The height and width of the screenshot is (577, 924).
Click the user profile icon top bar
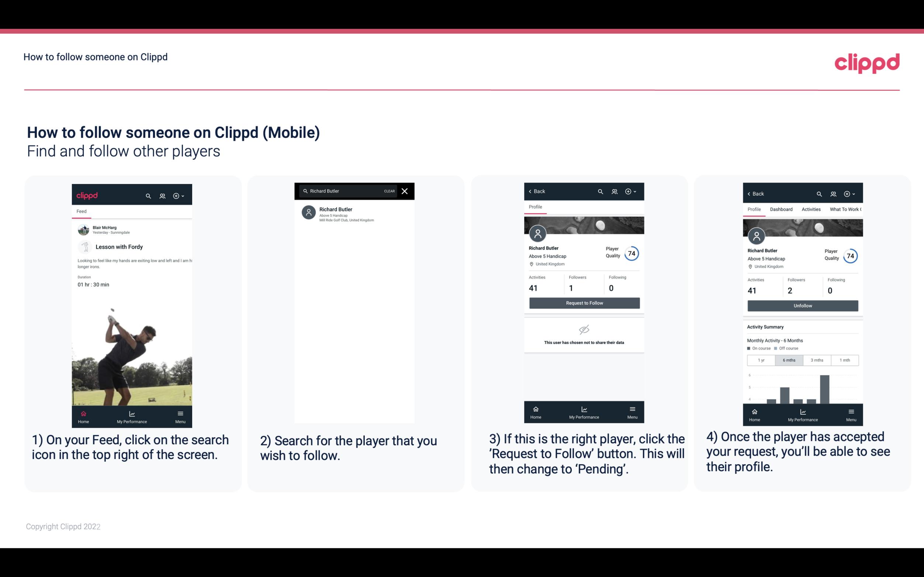pyautogui.click(x=162, y=195)
